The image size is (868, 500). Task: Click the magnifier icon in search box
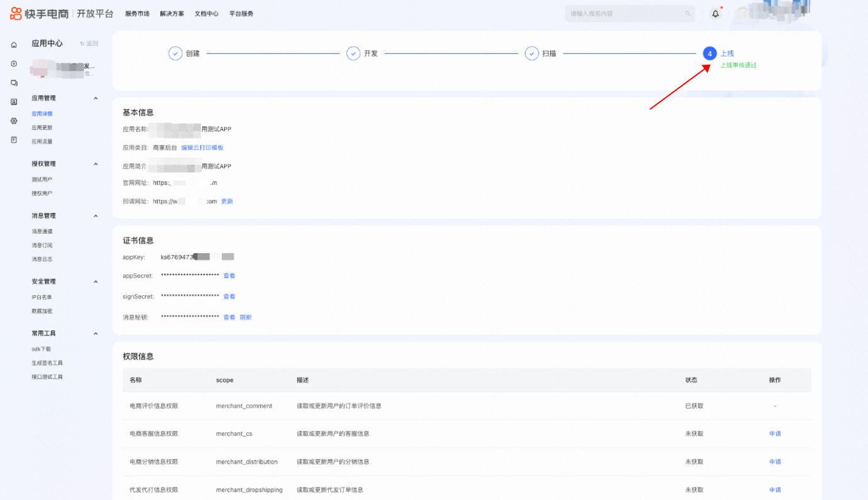(x=688, y=14)
